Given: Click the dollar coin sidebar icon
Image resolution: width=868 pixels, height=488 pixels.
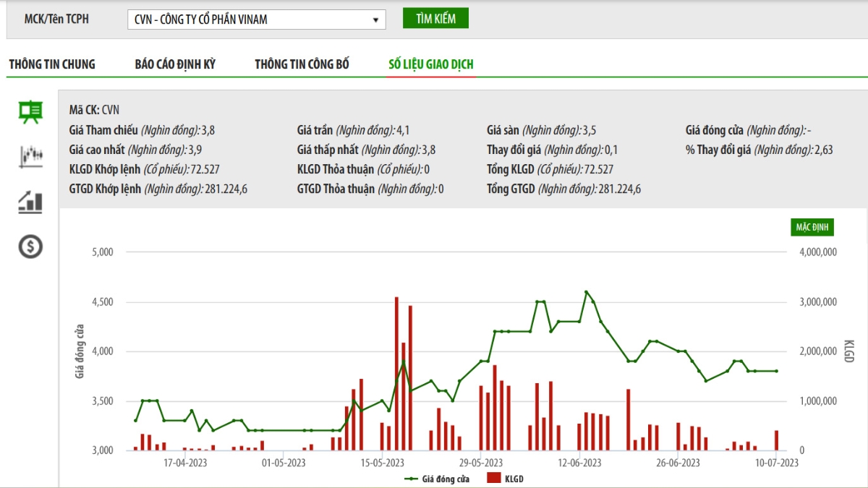Looking at the screenshot, I should click(30, 247).
